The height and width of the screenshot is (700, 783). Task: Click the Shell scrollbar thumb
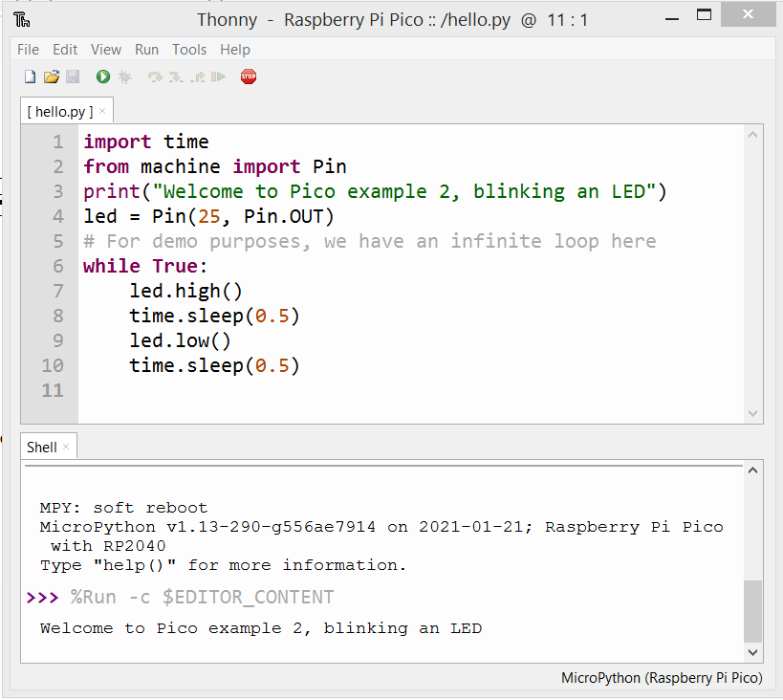[753, 611]
